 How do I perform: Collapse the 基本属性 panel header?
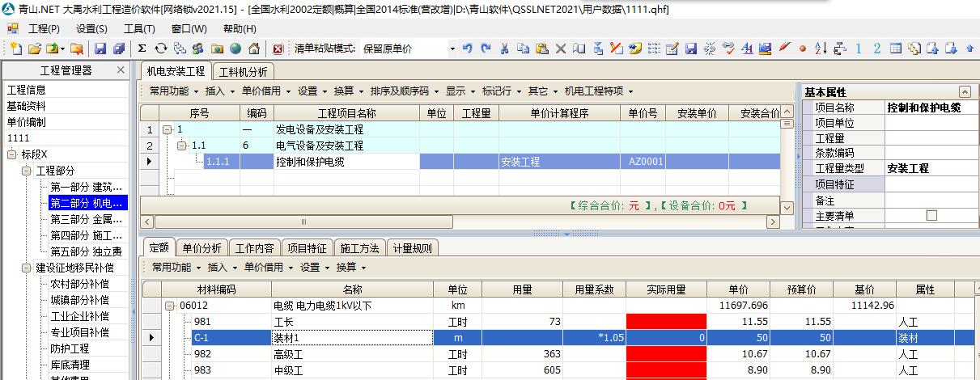[964, 92]
